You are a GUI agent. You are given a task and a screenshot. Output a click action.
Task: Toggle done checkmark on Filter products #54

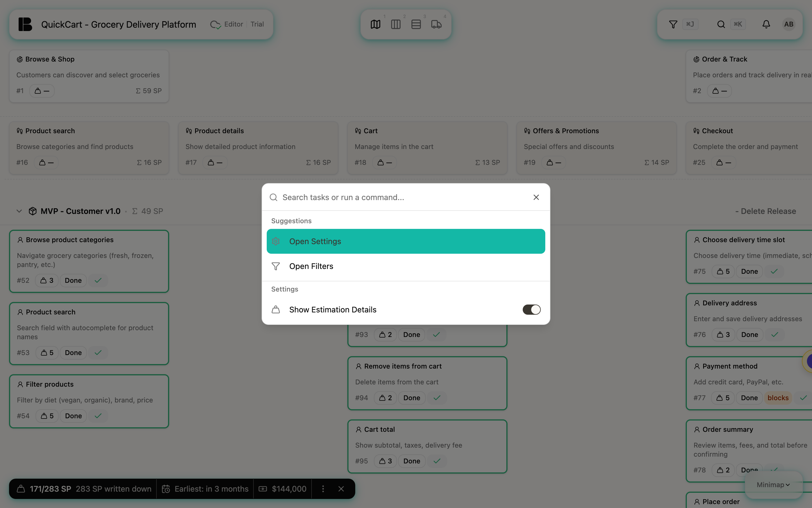point(98,416)
